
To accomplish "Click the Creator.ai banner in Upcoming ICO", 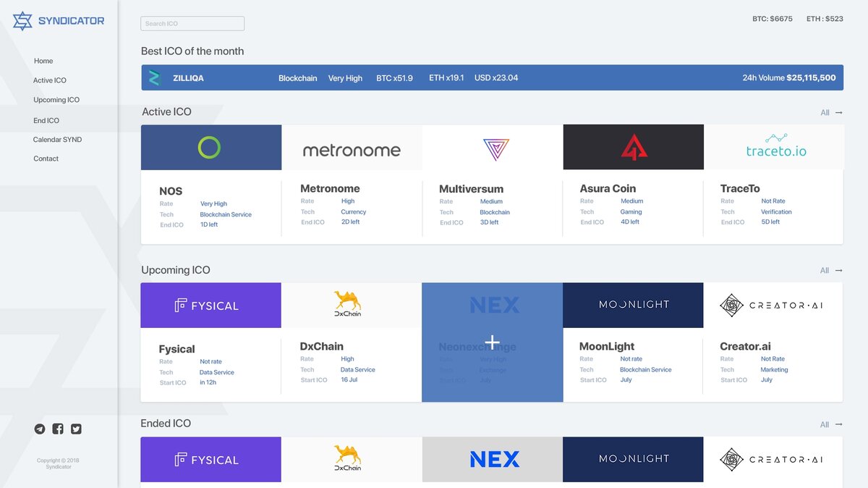I will coord(773,306).
